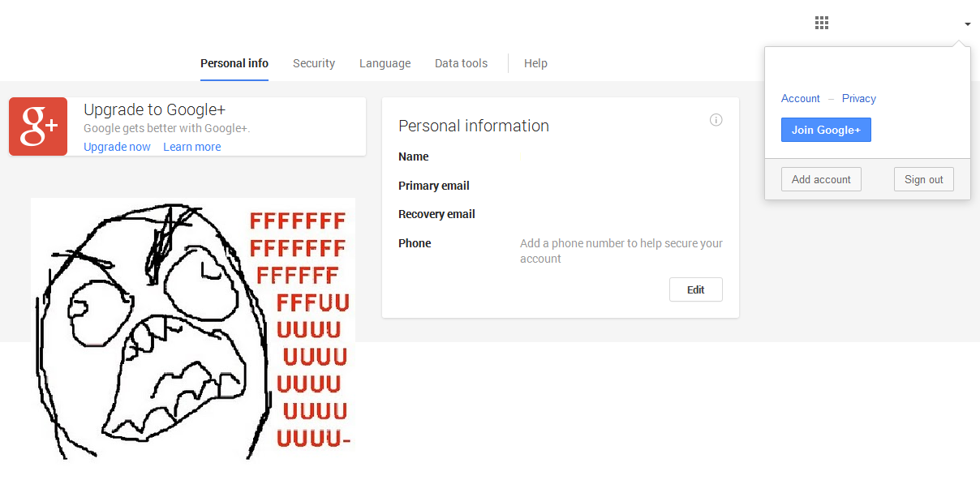The image size is (980, 480).
Task: Open the Account link in popup
Action: tap(801, 98)
